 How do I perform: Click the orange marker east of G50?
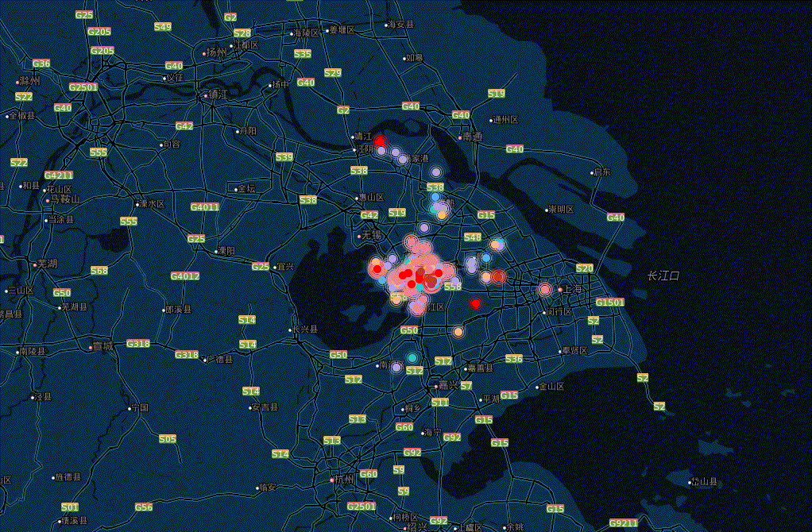point(458,332)
